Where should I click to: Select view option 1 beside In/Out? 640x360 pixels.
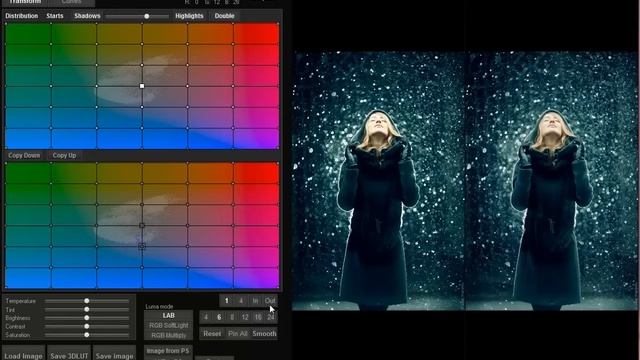[227, 301]
